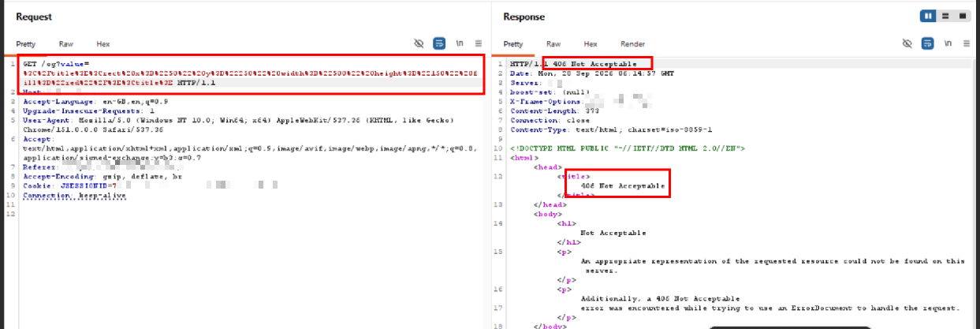Click the Request panel heading
This screenshot has width=980, height=329.
(34, 16)
